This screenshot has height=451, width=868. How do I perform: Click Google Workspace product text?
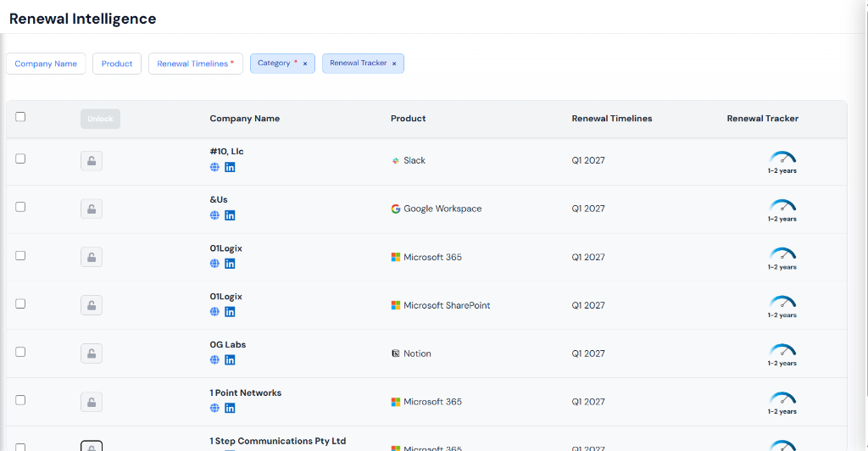[x=442, y=209]
